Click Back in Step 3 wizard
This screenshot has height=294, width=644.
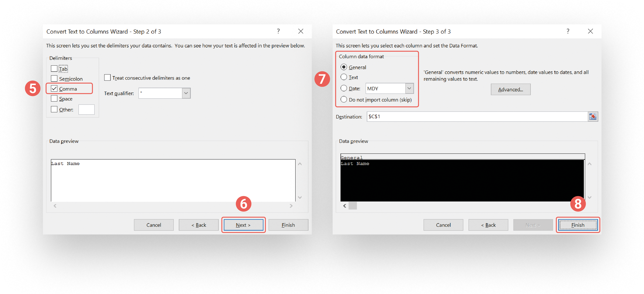[488, 225]
